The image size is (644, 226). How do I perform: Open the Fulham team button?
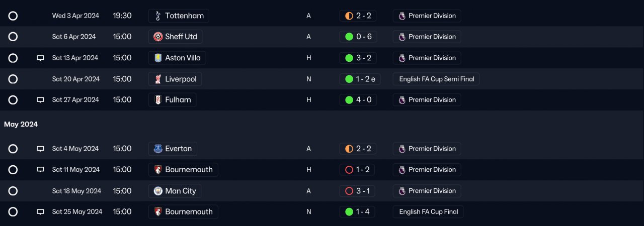coord(173,100)
